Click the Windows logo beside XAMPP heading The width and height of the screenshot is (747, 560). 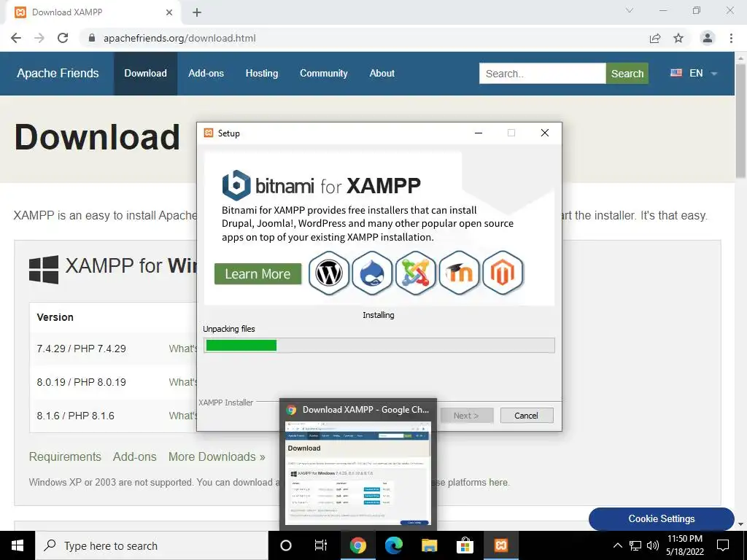pos(44,270)
